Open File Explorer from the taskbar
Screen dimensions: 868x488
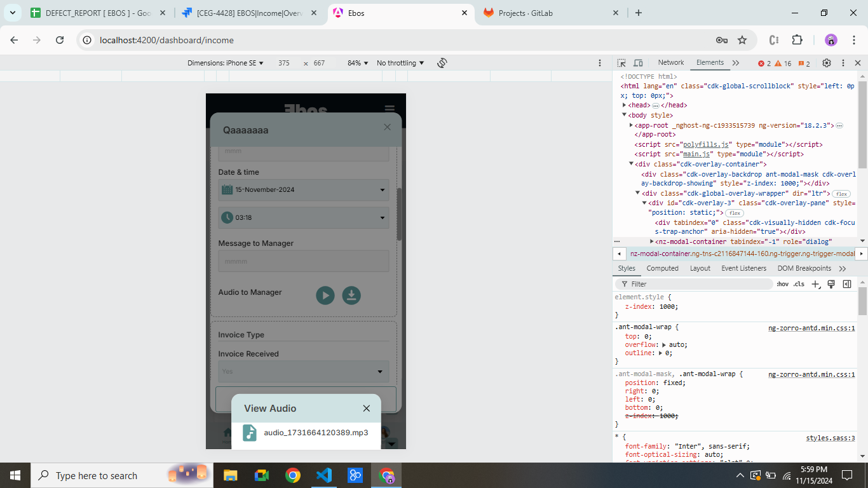[x=230, y=475]
